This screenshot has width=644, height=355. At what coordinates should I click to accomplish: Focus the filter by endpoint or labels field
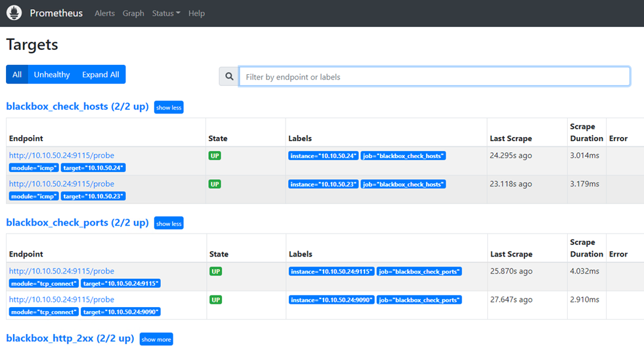tap(435, 76)
